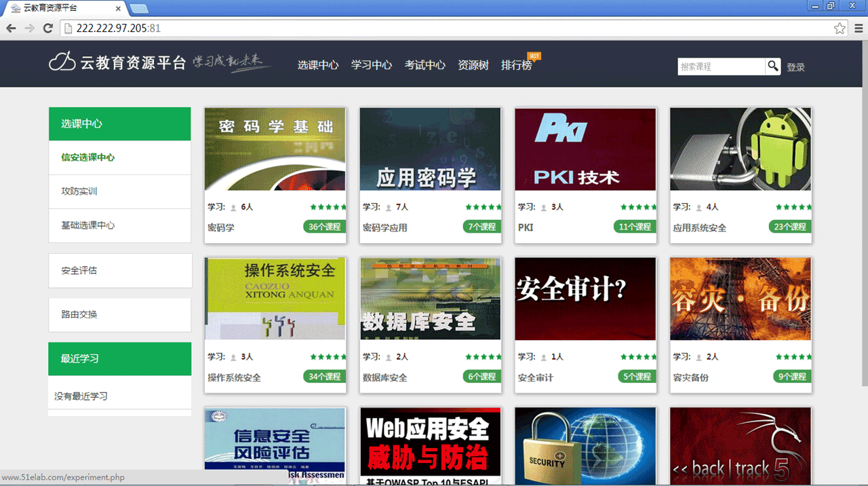Click 没有最近学习 text

[81, 396]
